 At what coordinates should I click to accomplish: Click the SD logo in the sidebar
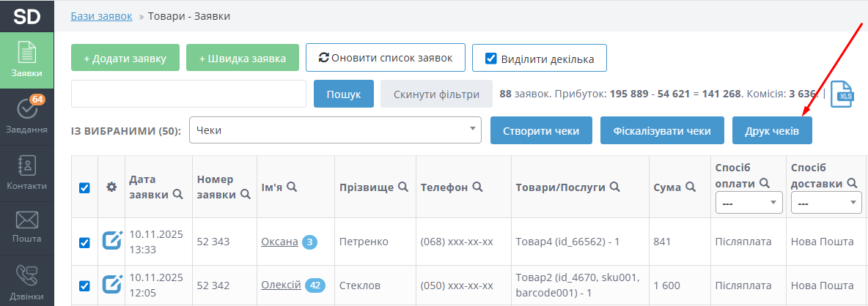pos(26,16)
